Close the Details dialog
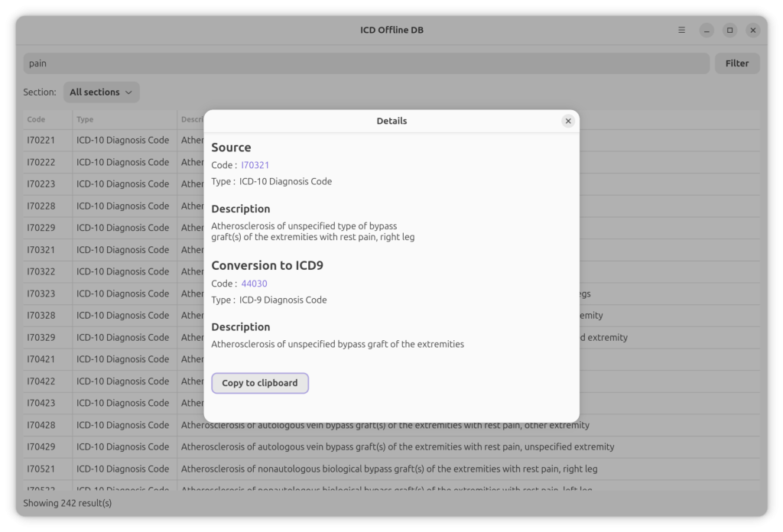This screenshot has width=783, height=532. (x=567, y=121)
